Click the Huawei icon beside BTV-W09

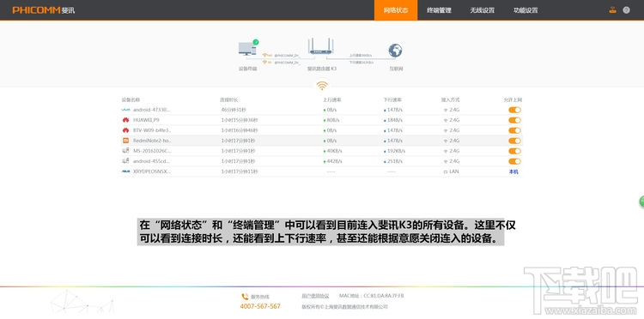125,130
